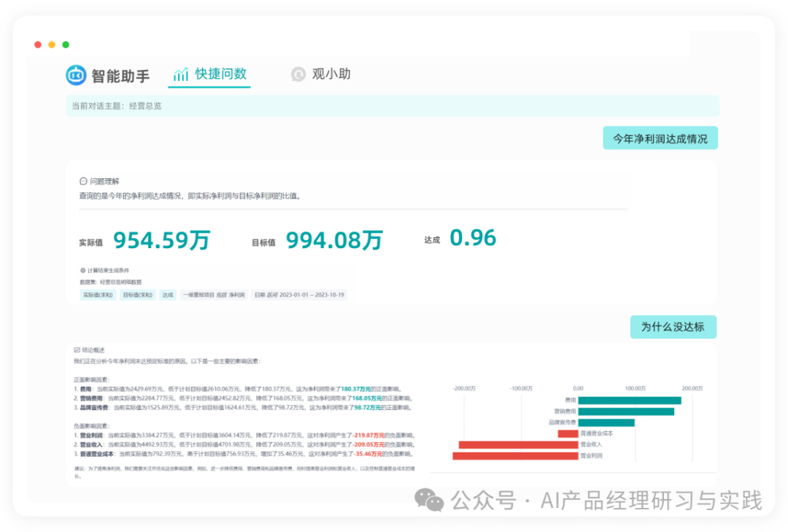
Task: Select the 实际值(求和) condition tag
Action: click(97, 295)
